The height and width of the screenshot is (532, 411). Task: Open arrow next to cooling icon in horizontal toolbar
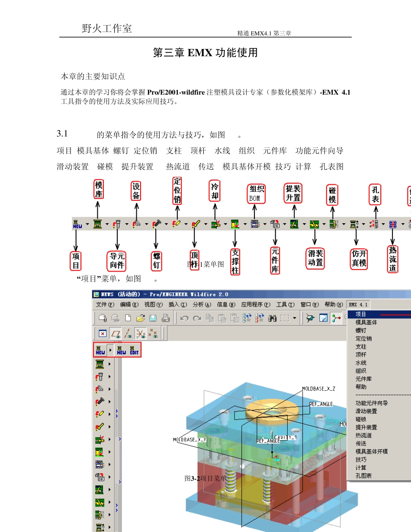click(225, 224)
